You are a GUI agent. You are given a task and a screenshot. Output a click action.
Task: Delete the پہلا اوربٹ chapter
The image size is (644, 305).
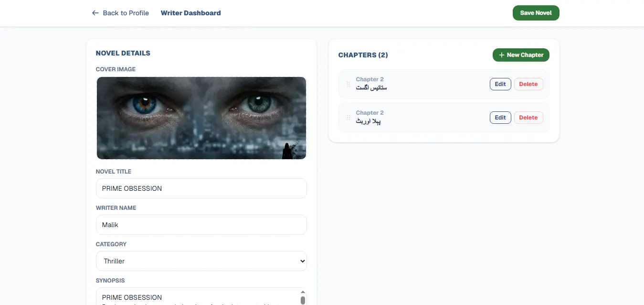[x=528, y=118]
